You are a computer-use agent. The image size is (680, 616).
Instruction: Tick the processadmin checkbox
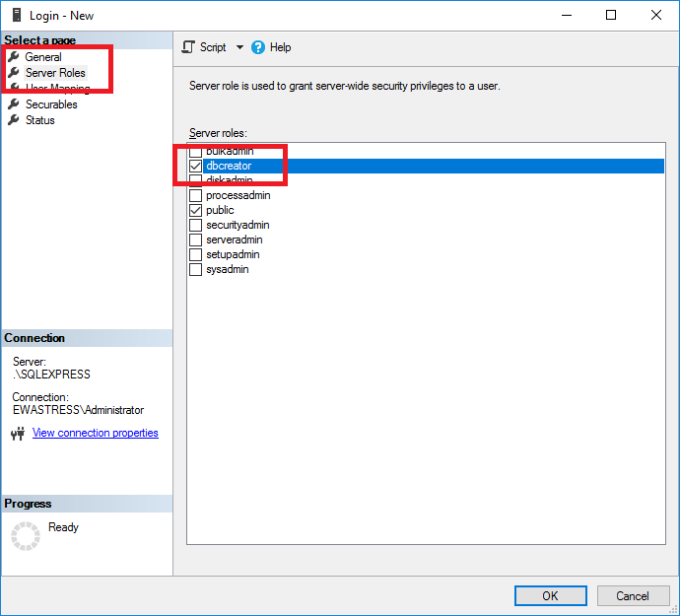tap(196, 195)
